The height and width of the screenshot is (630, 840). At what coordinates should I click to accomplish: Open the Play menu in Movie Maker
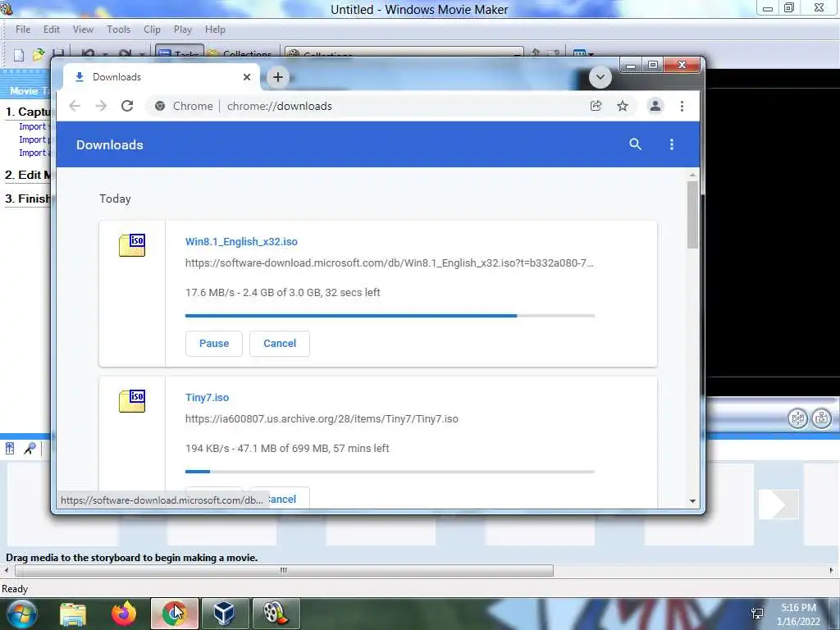(x=183, y=30)
